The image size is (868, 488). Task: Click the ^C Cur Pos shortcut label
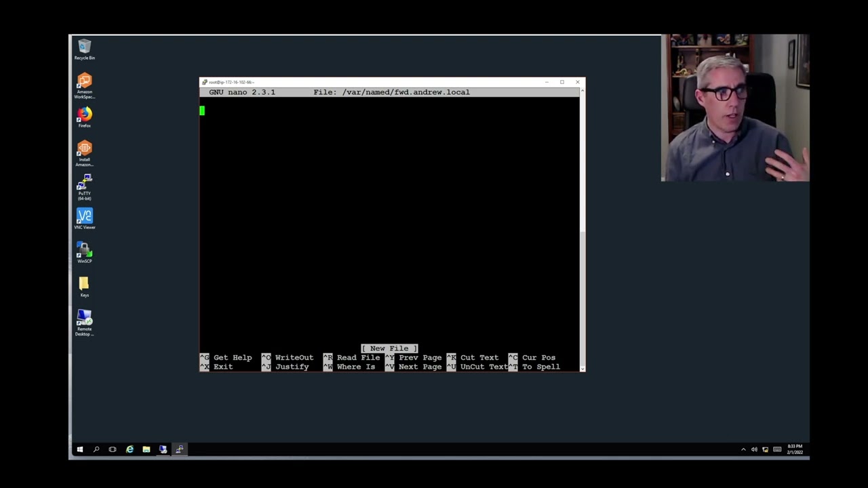coord(532,358)
